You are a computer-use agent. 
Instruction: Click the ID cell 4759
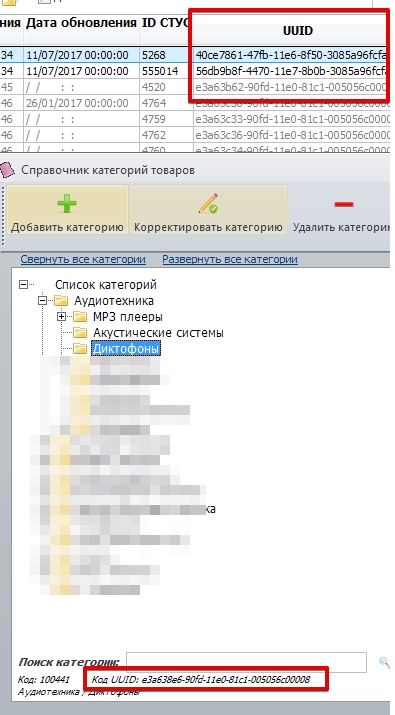click(165, 119)
